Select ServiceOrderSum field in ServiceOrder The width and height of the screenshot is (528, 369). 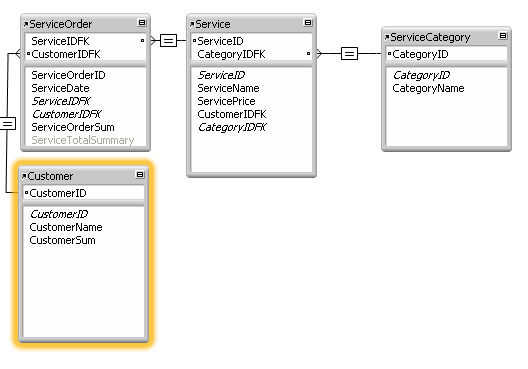click(73, 127)
